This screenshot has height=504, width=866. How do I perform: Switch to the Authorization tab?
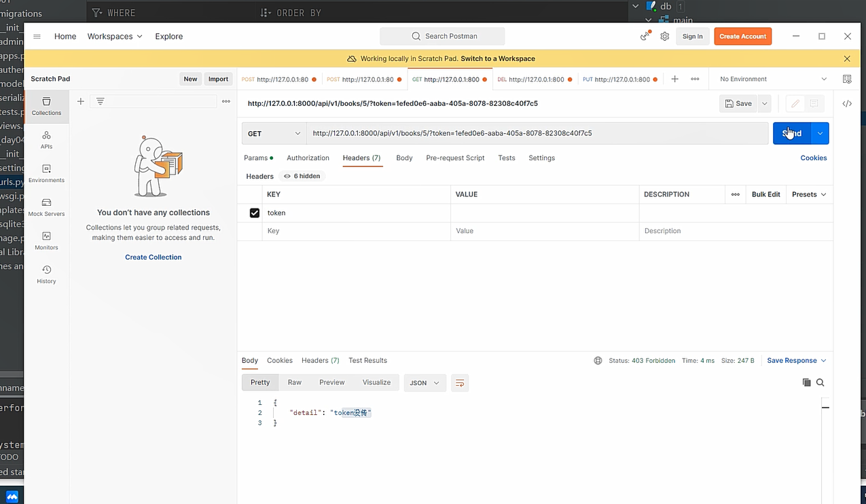click(308, 158)
